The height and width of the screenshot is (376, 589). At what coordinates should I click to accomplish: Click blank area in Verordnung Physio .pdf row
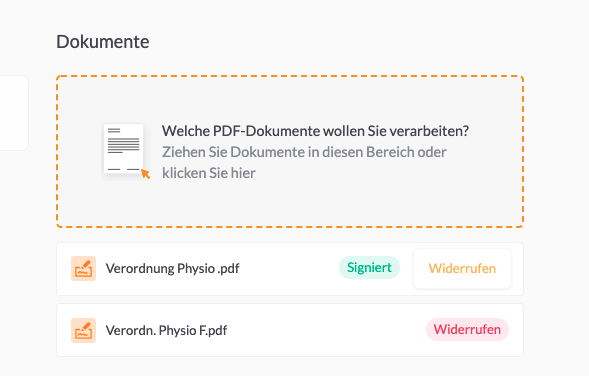click(x=289, y=269)
